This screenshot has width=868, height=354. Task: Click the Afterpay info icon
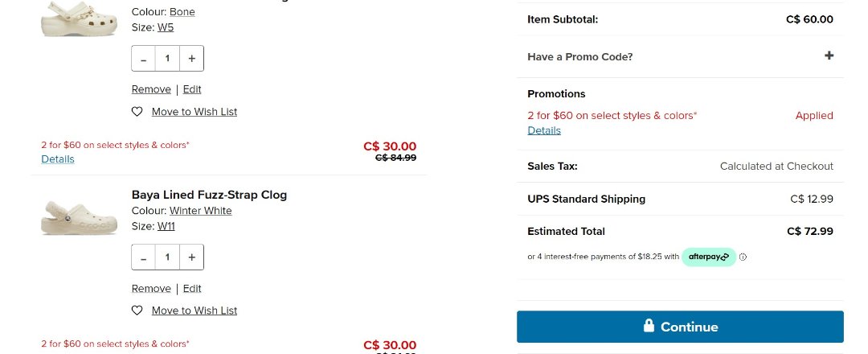(x=743, y=257)
